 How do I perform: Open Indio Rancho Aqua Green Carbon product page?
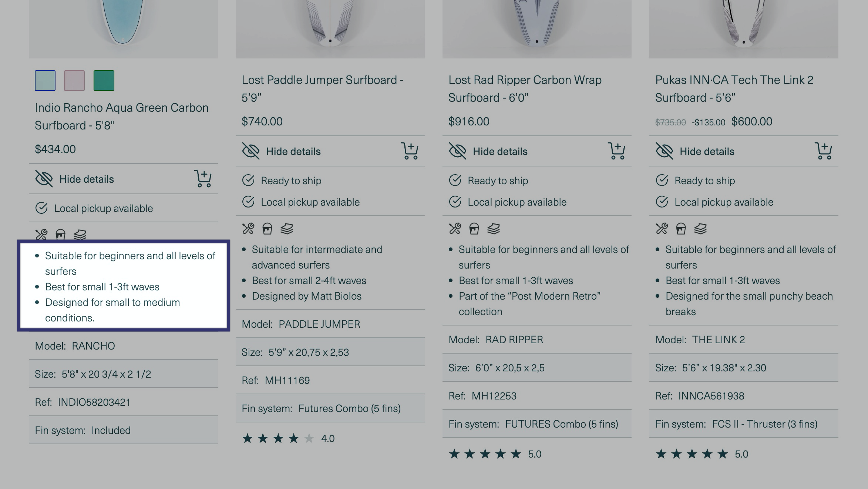click(122, 117)
